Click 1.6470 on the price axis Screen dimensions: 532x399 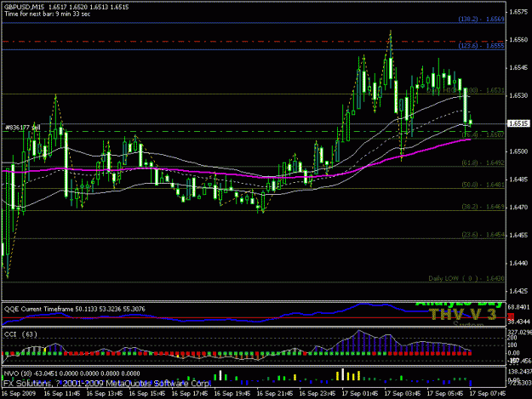click(x=518, y=207)
